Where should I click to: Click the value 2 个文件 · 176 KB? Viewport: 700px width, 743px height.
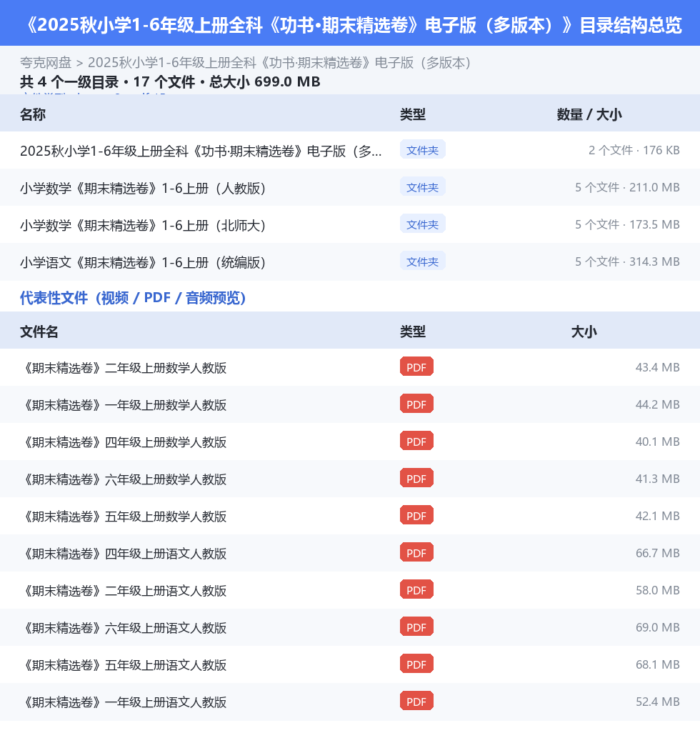coord(634,150)
